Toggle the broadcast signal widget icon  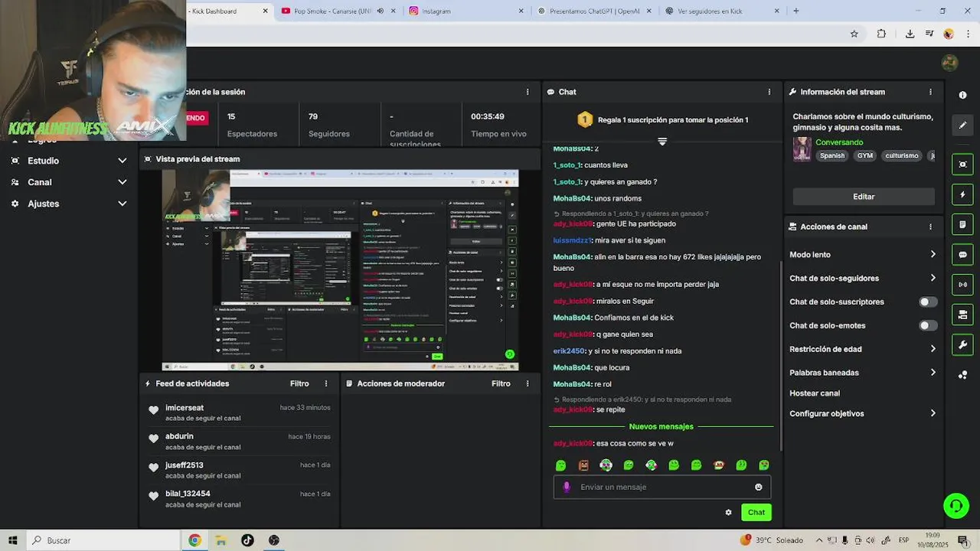962,285
